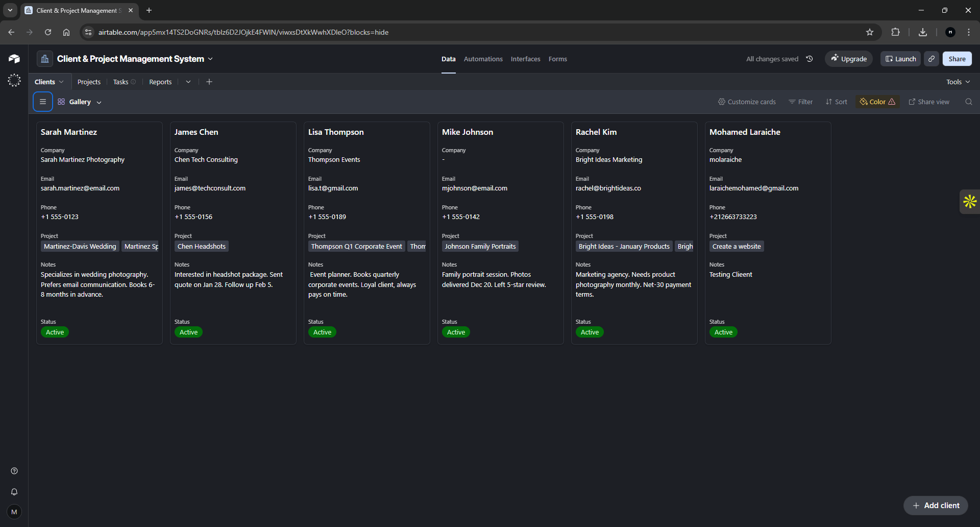Click the notifications bell icon
Screen dimensions: 980x527
coord(14,492)
